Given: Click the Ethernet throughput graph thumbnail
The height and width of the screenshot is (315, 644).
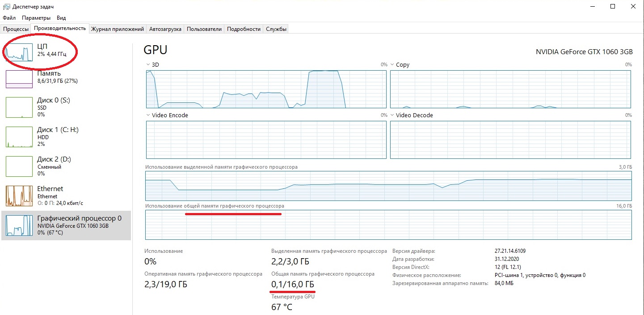Looking at the screenshot, I should pyautogui.click(x=19, y=196).
